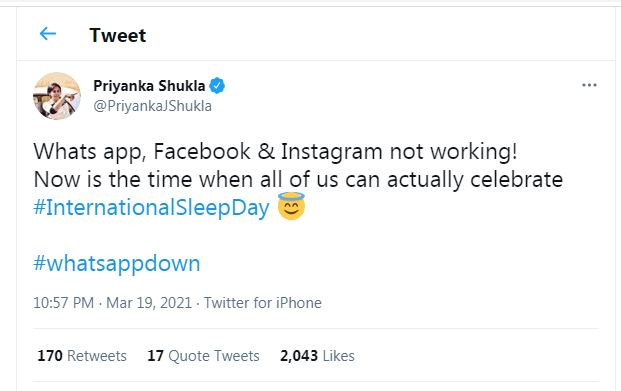The image size is (621, 391).
Task: Open the #InternationalSleepDay hashtag
Action: point(151,208)
